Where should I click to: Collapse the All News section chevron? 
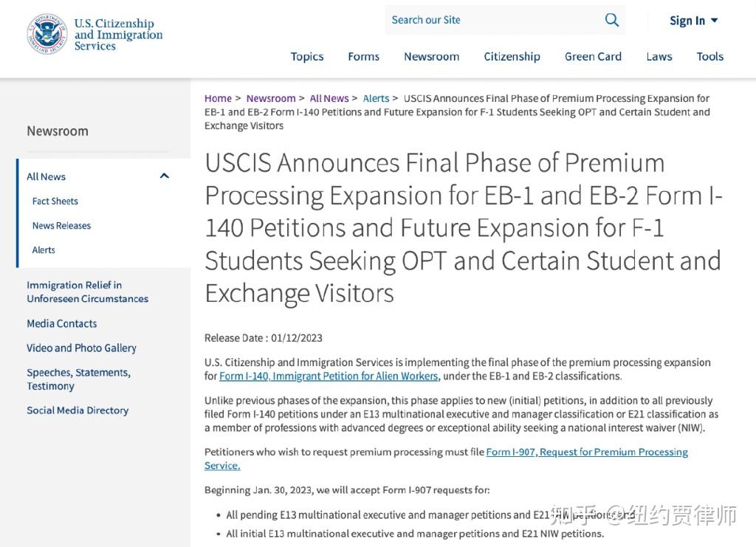[x=165, y=176]
